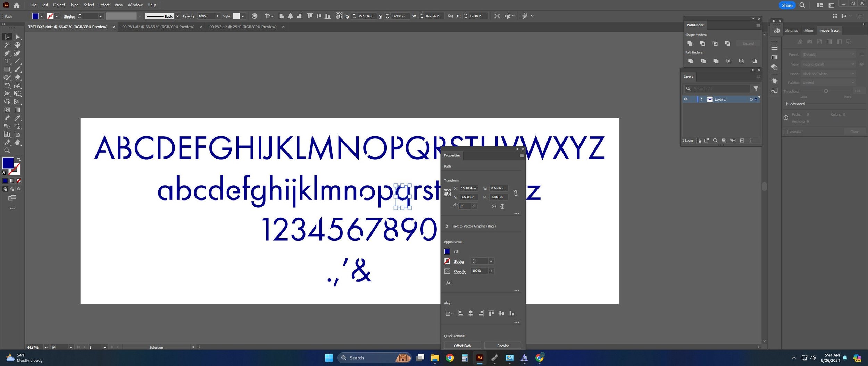Click Intersect shape mode in Pathfinder
The height and width of the screenshot is (366, 868).
coord(715,43)
